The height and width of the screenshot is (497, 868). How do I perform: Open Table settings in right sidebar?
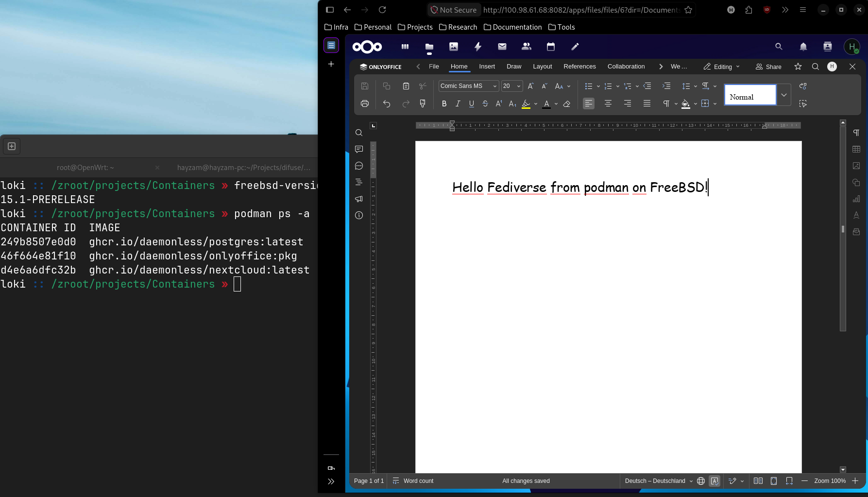856,149
